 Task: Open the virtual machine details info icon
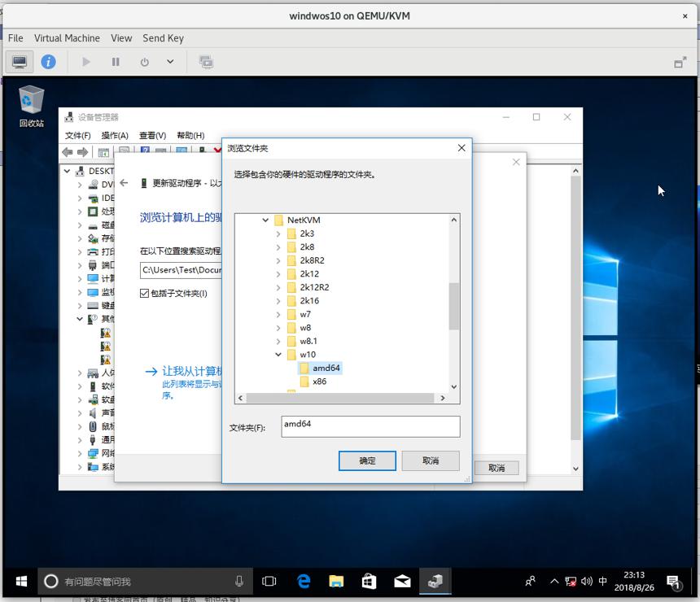click(x=48, y=62)
